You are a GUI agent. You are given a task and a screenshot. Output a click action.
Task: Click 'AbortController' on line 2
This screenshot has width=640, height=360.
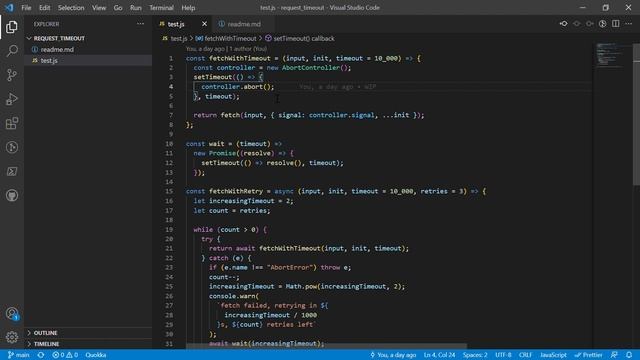(311, 68)
